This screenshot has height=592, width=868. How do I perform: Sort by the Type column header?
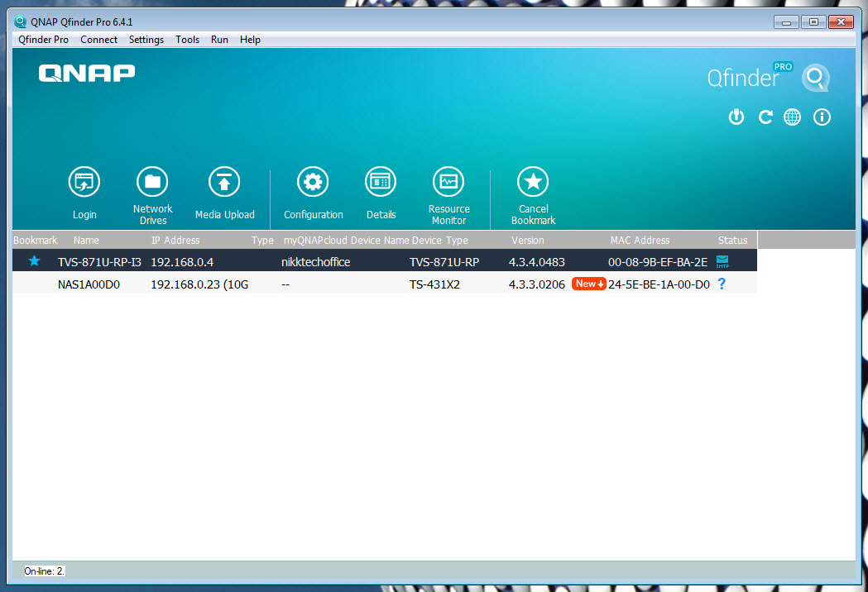262,240
